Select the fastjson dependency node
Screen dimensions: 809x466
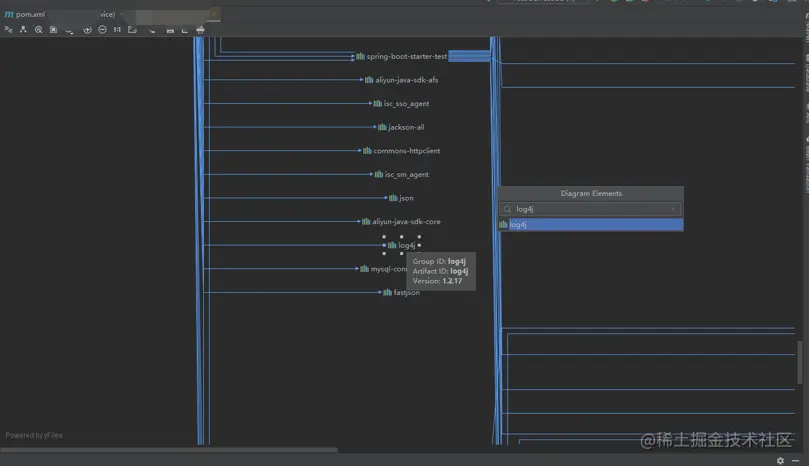tap(401, 293)
